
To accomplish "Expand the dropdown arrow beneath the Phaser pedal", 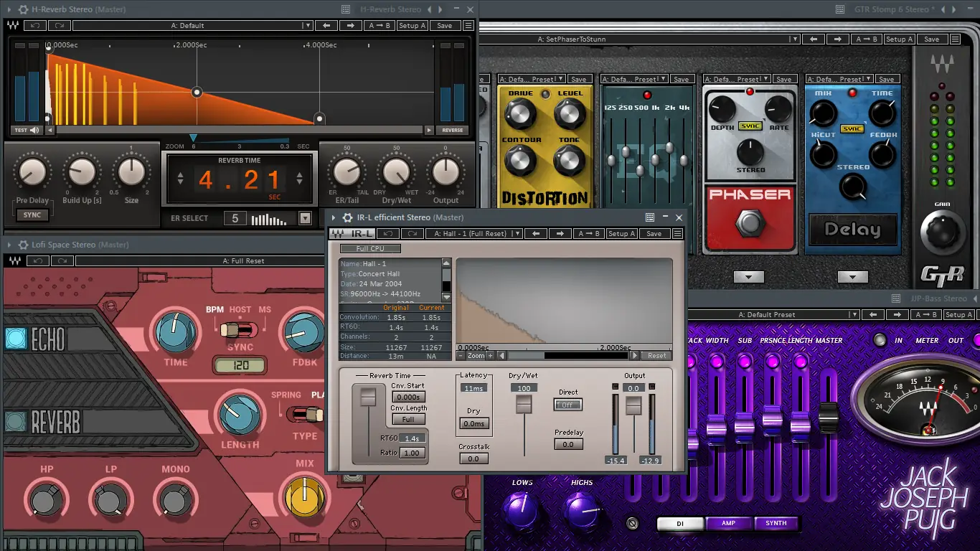I will tap(749, 276).
